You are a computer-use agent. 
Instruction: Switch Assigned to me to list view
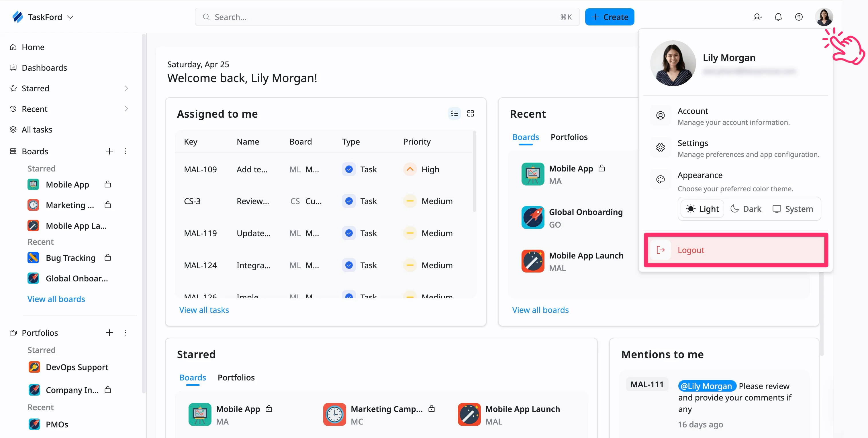pos(454,113)
